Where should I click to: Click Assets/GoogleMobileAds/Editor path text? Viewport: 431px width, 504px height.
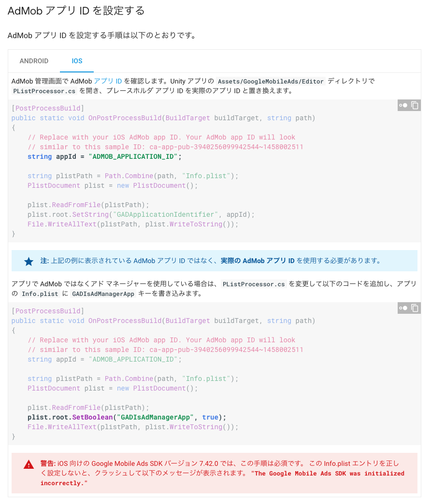coord(271,81)
